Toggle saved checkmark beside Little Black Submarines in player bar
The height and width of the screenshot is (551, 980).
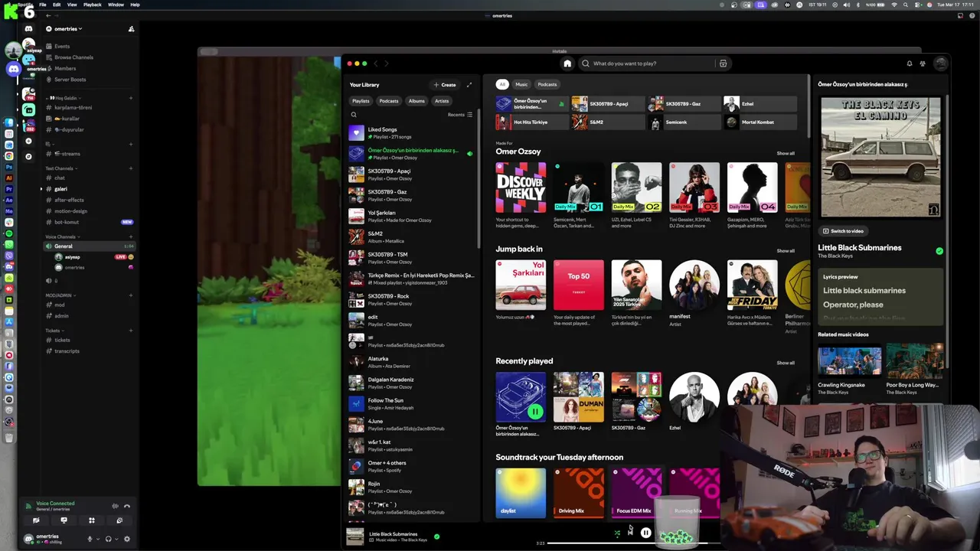pos(436,536)
